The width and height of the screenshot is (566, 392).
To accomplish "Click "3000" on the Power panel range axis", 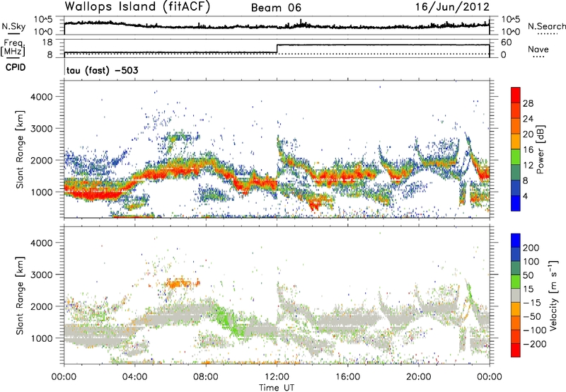I will (x=42, y=129).
